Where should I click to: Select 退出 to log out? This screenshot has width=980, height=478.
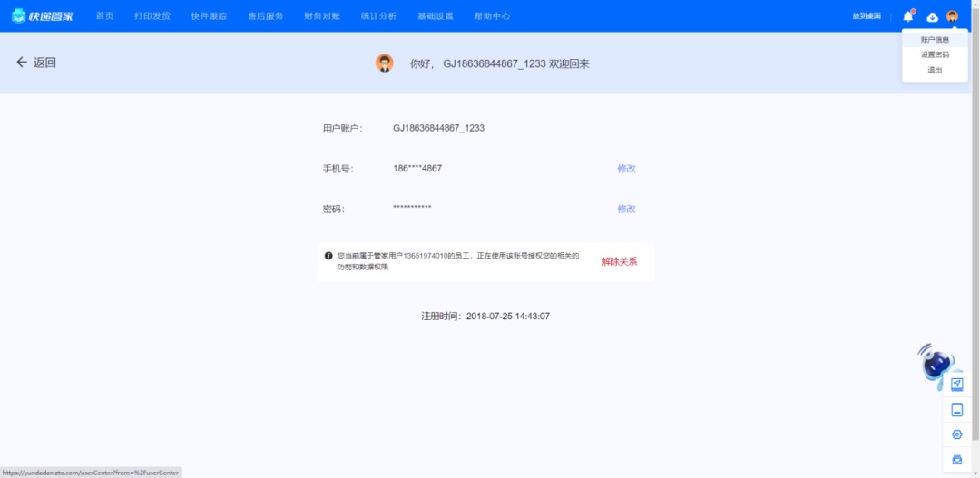(x=935, y=70)
